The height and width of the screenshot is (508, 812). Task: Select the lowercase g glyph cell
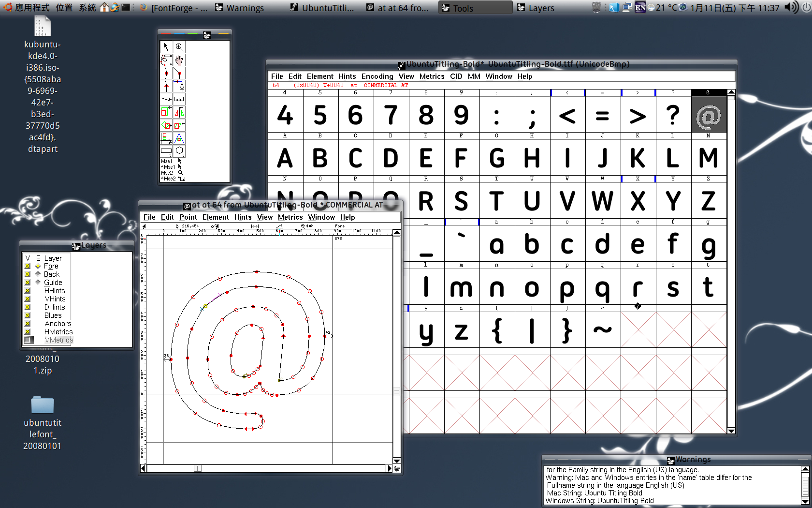coord(709,243)
